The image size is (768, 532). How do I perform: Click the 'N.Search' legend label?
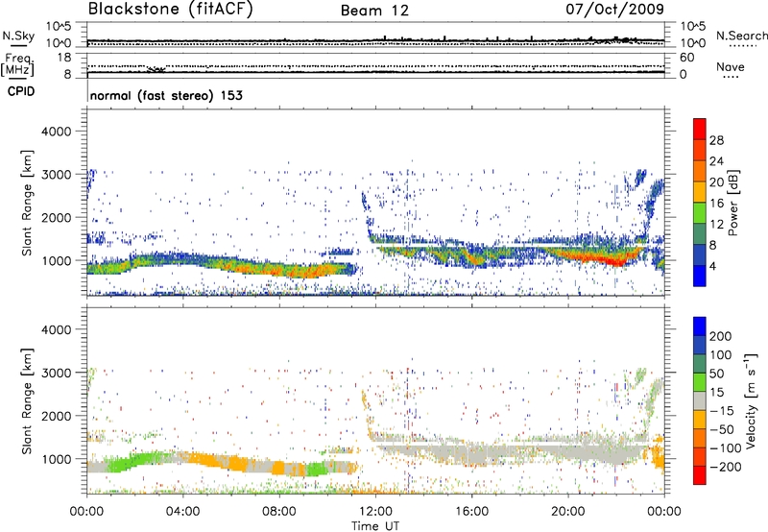point(741,36)
